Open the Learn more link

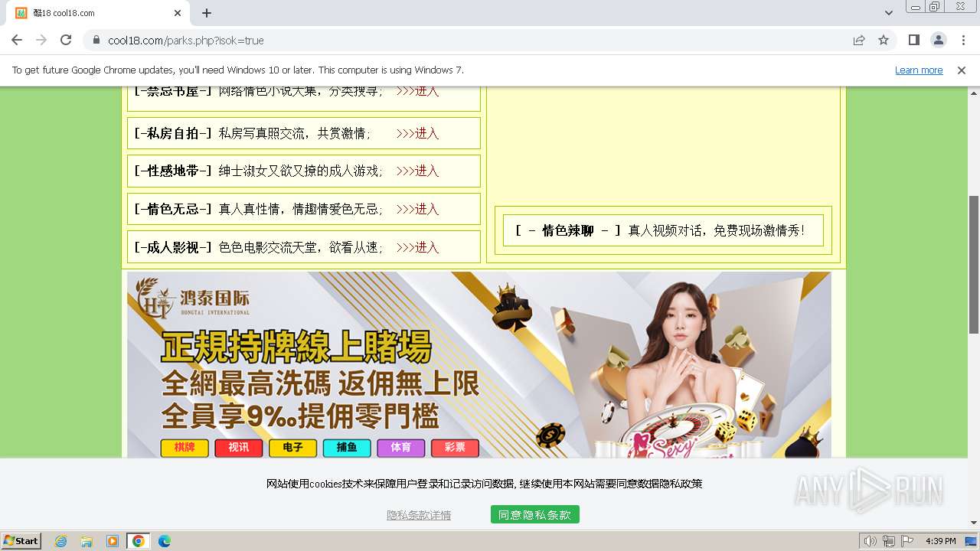point(919,70)
